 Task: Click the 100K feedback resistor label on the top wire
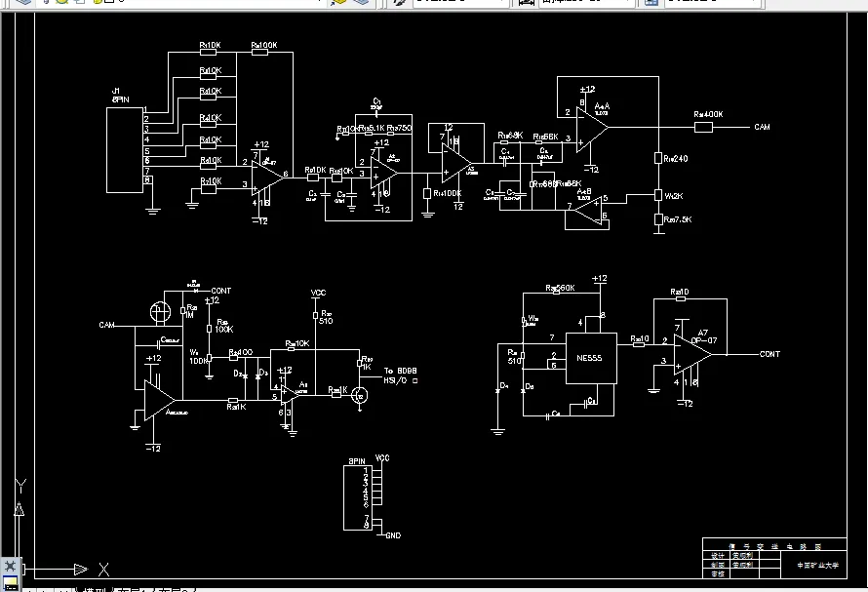point(264,45)
